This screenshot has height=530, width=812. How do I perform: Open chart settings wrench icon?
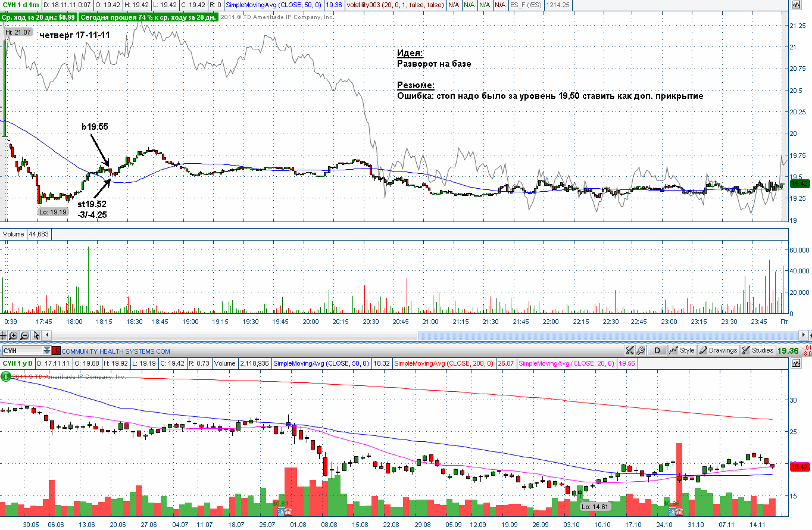(641, 350)
